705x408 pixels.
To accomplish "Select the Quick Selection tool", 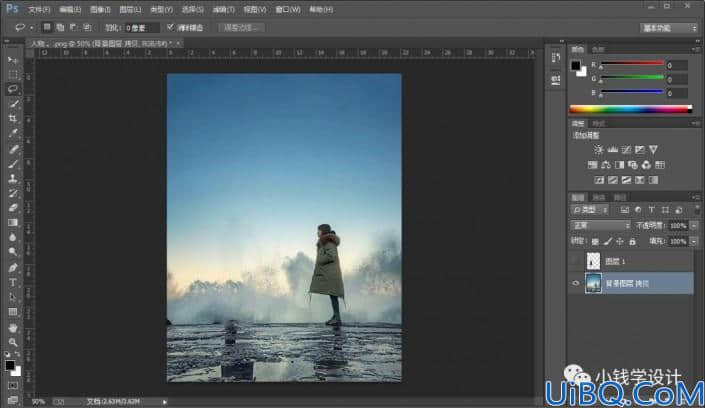I will pyautogui.click(x=13, y=104).
